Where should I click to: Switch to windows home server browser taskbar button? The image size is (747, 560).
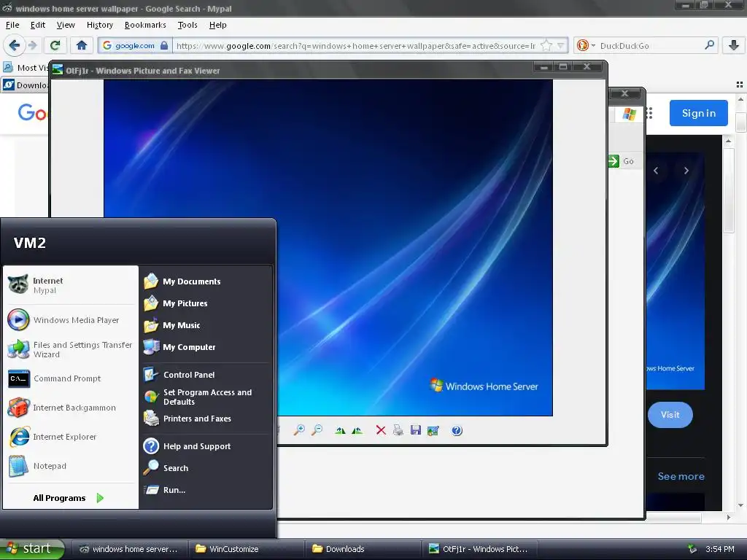(129, 549)
